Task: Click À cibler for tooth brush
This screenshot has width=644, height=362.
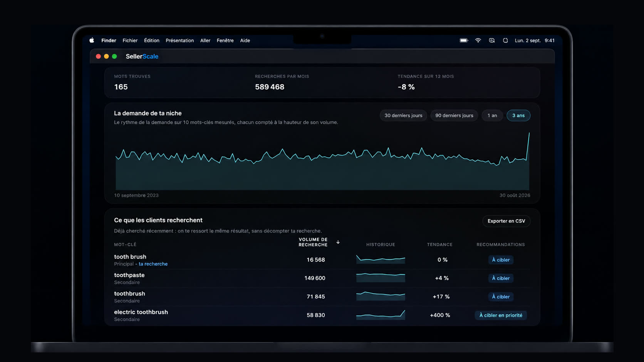Action: pyautogui.click(x=501, y=260)
